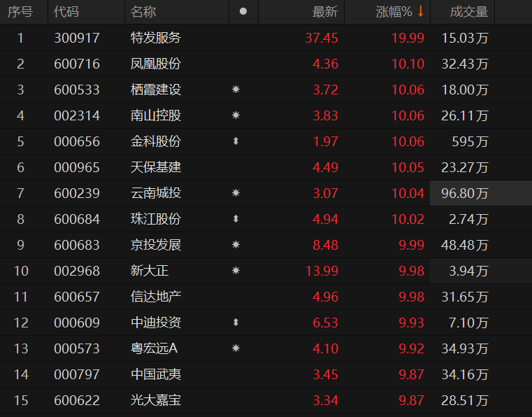This screenshot has height=417, width=532.
Task: Sort the list by 最新 column header
Action: 324,12
